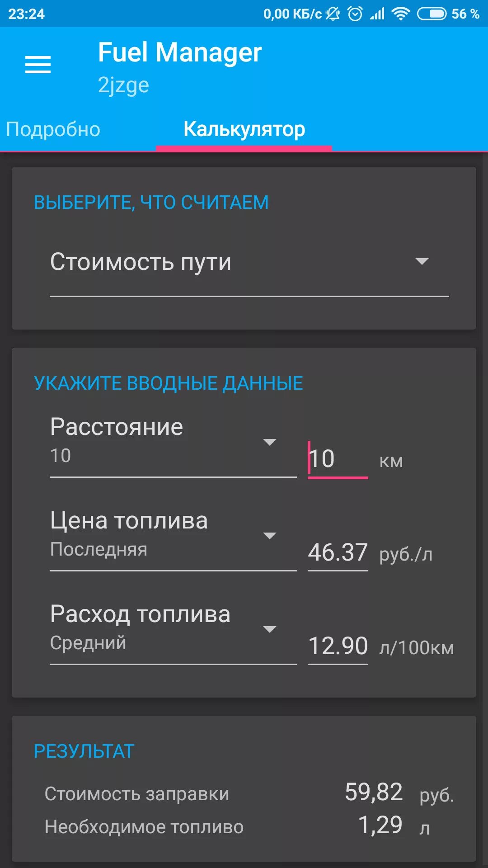Viewport: 488px width, 868px height.
Task: Switch to the Подробно tab
Action: pos(53,129)
